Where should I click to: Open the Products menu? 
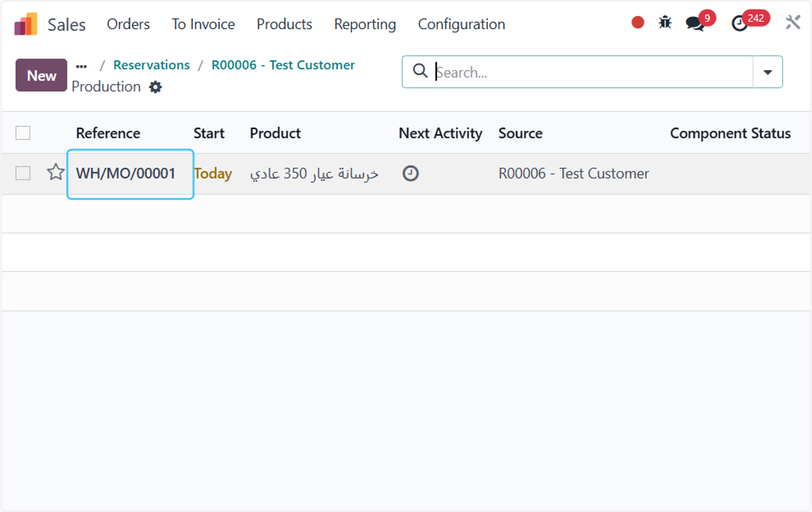point(284,24)
